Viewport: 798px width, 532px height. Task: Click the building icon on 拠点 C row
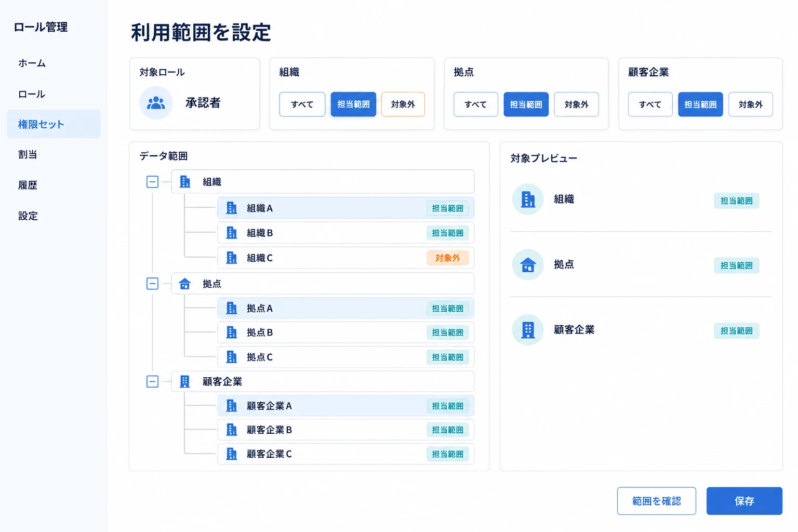coord(232,357)
